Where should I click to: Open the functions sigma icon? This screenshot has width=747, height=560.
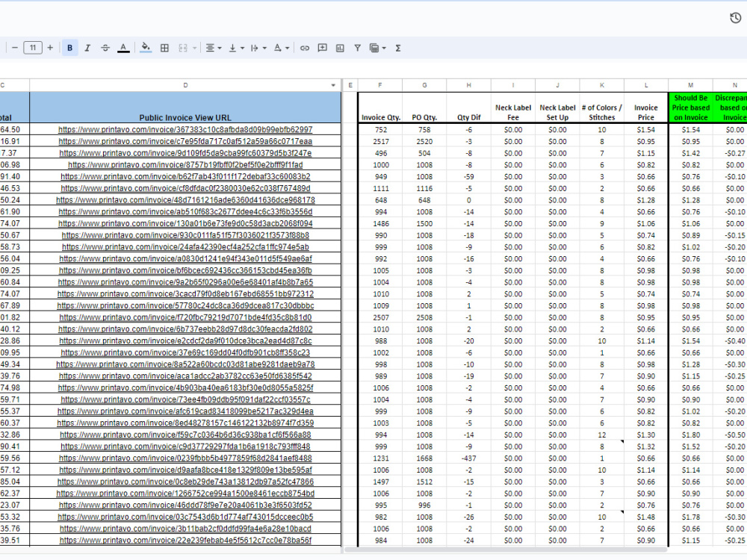398,48
